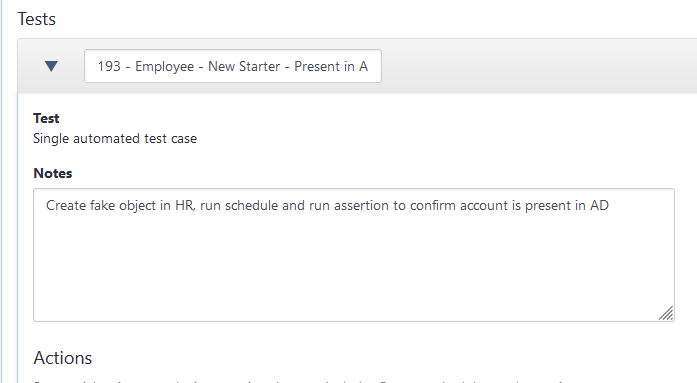Click the bold Test label

tap(46, 118)
